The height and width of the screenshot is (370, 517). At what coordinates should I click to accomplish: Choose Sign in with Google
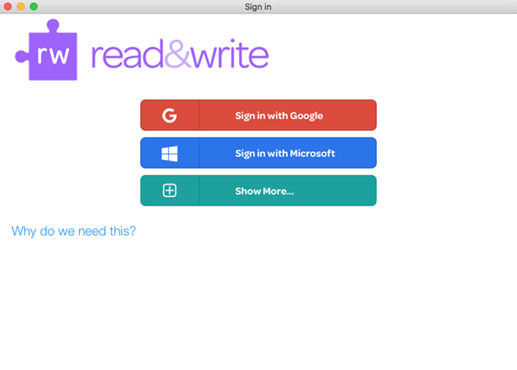coord(258,115)
